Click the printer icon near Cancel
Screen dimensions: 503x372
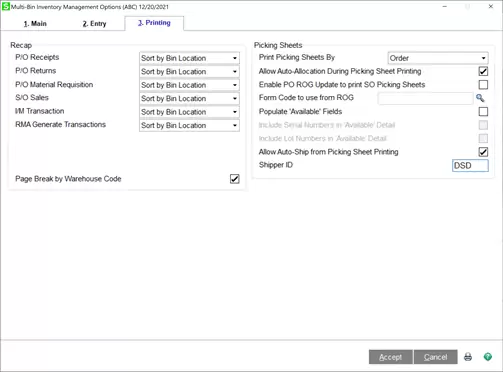468,357
